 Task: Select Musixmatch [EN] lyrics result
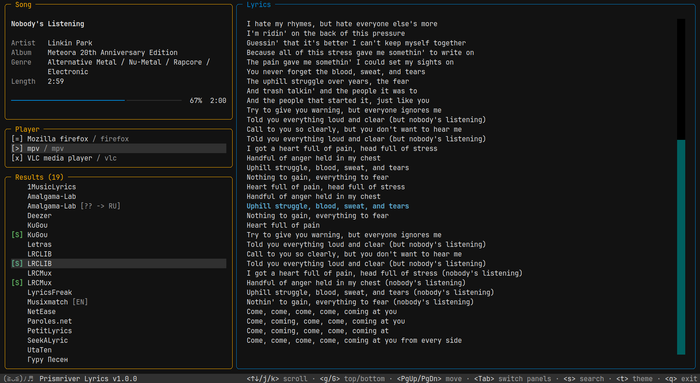pos(58,302)
